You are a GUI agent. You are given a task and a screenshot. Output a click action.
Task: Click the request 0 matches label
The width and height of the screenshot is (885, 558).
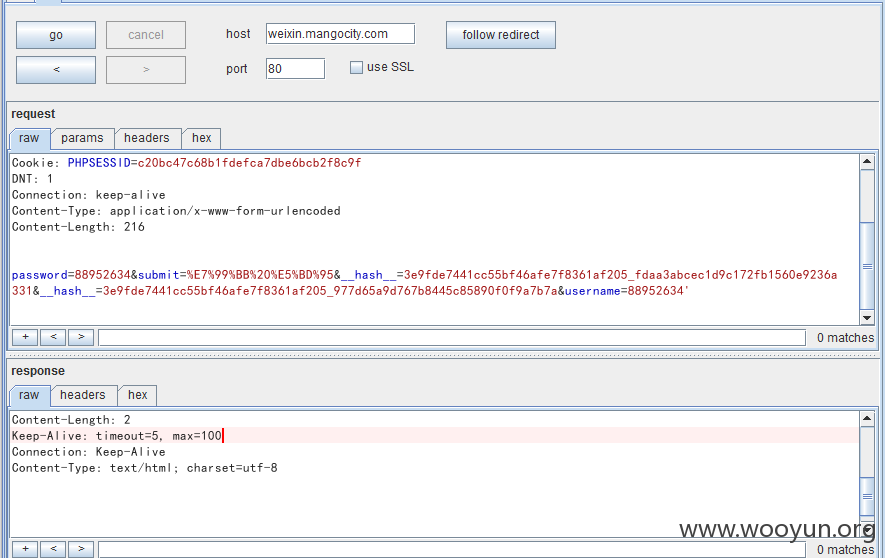(845, 338)
